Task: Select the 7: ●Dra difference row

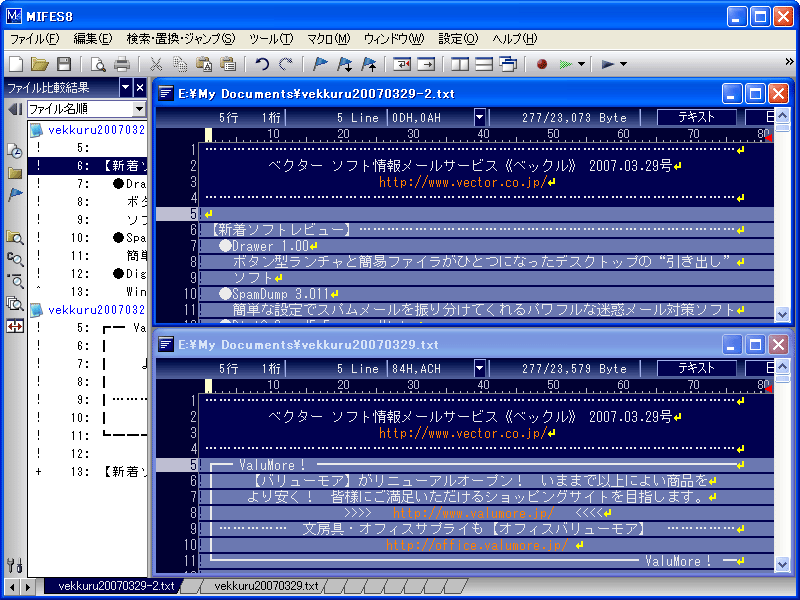Action: pos(87,184)
